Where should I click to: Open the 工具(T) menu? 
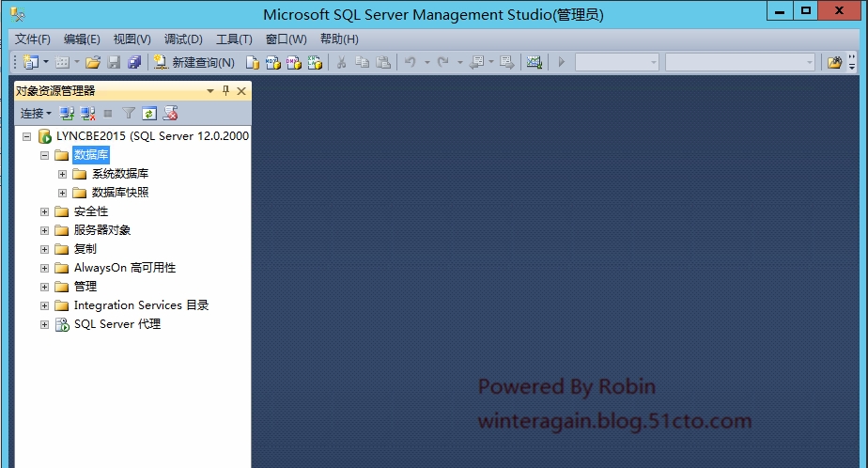[x=234, y=39]
